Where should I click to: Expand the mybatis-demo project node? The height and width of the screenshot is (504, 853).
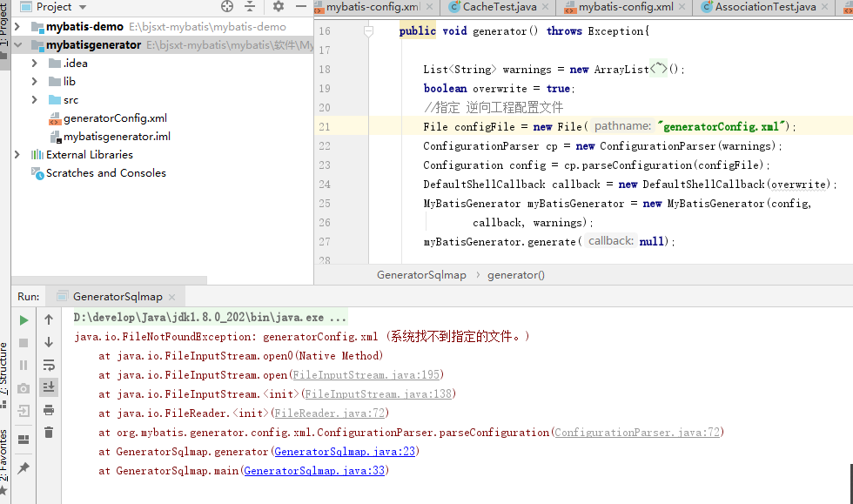coord(17,27)
